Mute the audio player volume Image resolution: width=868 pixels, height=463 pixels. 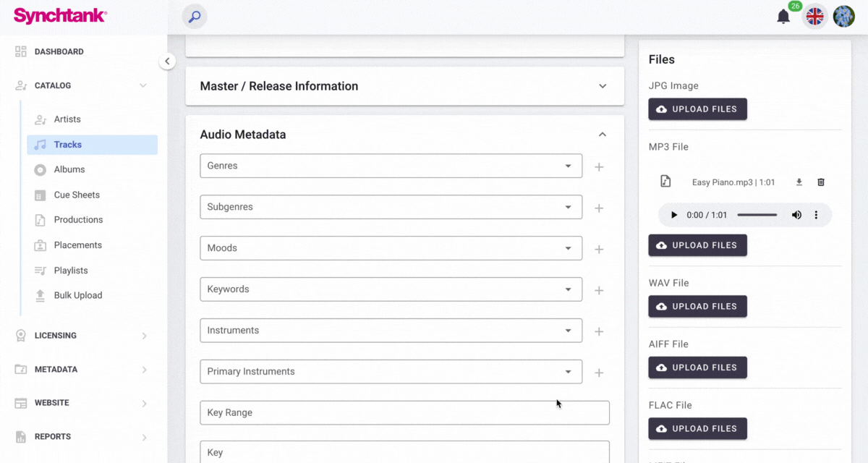pos(796,215)
